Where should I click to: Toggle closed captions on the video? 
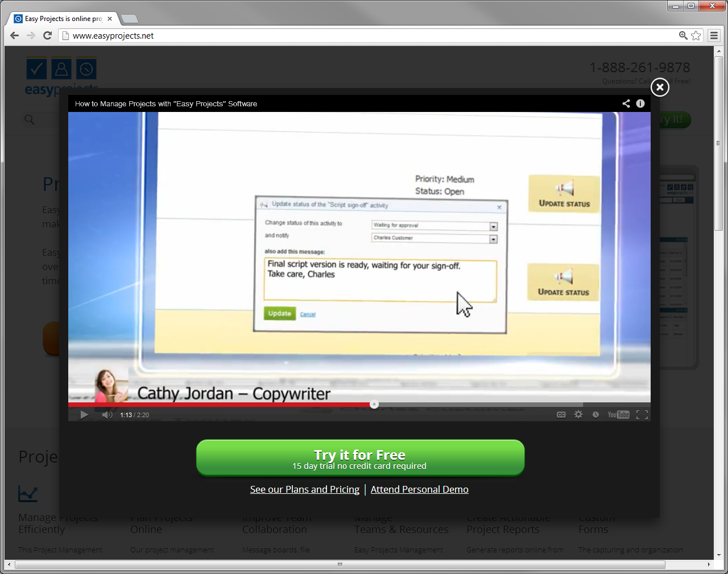561,415
